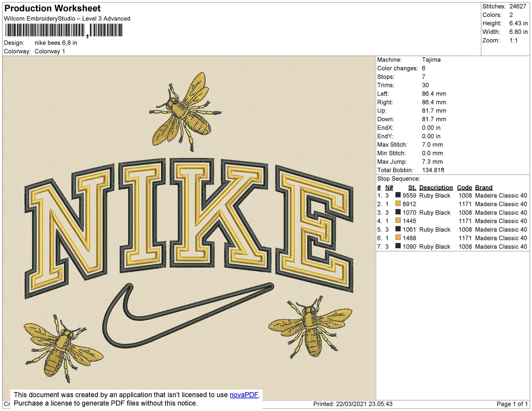Click the stitch count 1488 in stop 6
Screen dimensions: 532x411
409,238
